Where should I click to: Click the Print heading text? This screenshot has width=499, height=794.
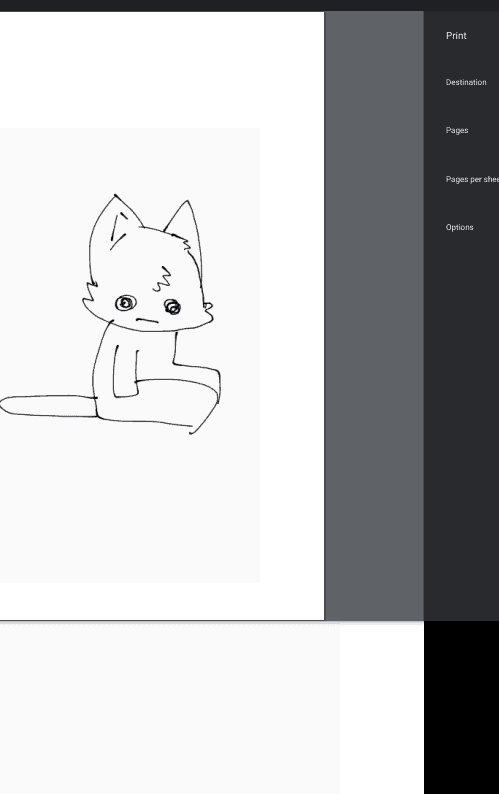click(456, 35)
